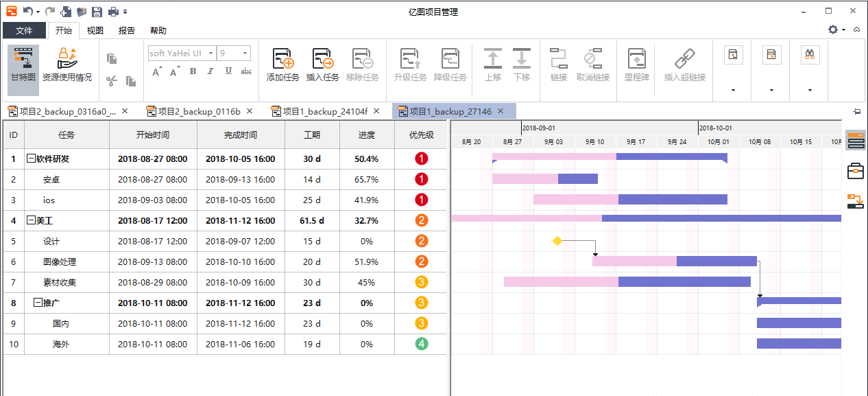
Task: Click the pink progress bar of 安卓 task
Action: tap(525, 179)
